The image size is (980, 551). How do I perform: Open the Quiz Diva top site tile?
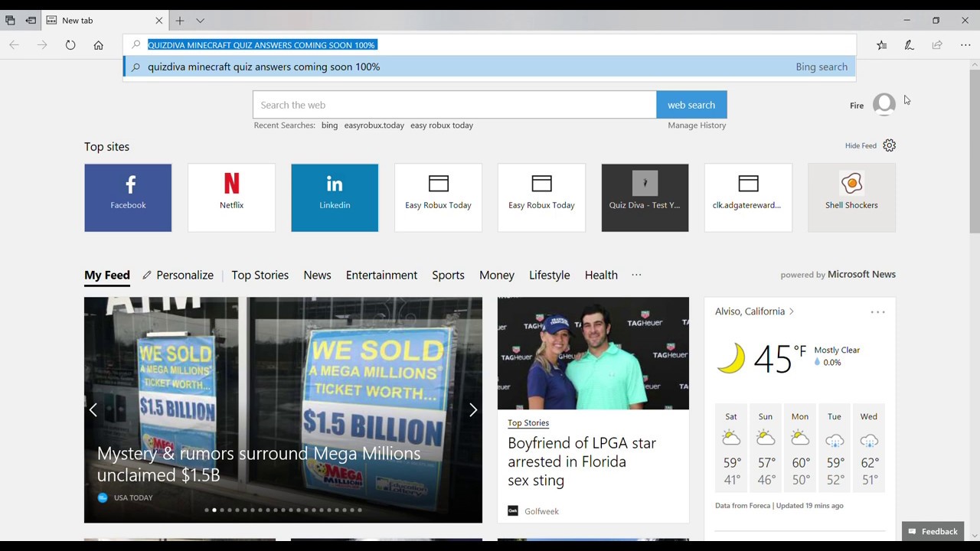[645, 197]
